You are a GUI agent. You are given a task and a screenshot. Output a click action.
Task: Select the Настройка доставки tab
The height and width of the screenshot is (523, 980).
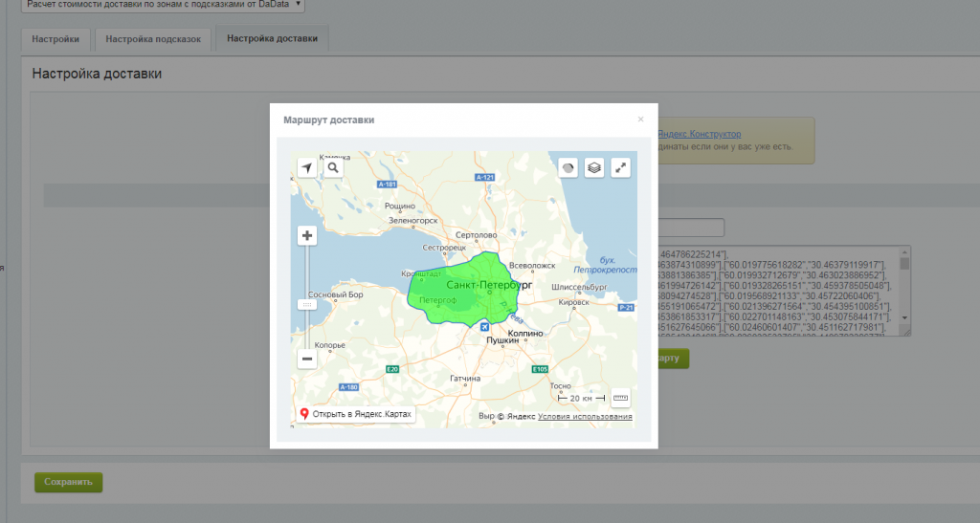pyautogui.click(x=272, y=38)
